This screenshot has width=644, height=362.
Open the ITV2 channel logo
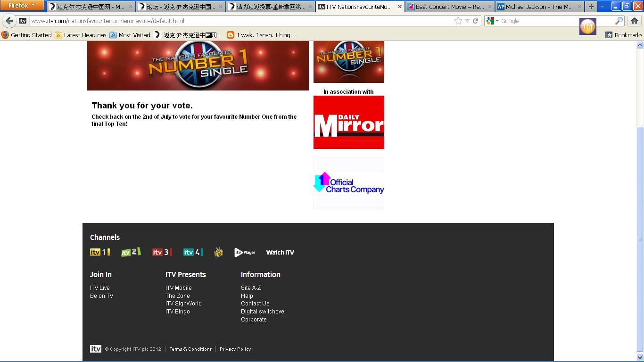point(131,252)
